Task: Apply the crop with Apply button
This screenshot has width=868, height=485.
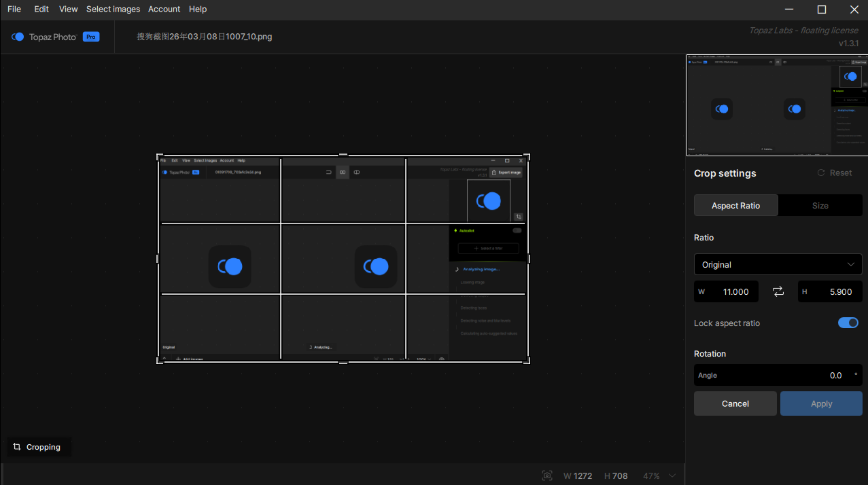Action: (821, 403)
